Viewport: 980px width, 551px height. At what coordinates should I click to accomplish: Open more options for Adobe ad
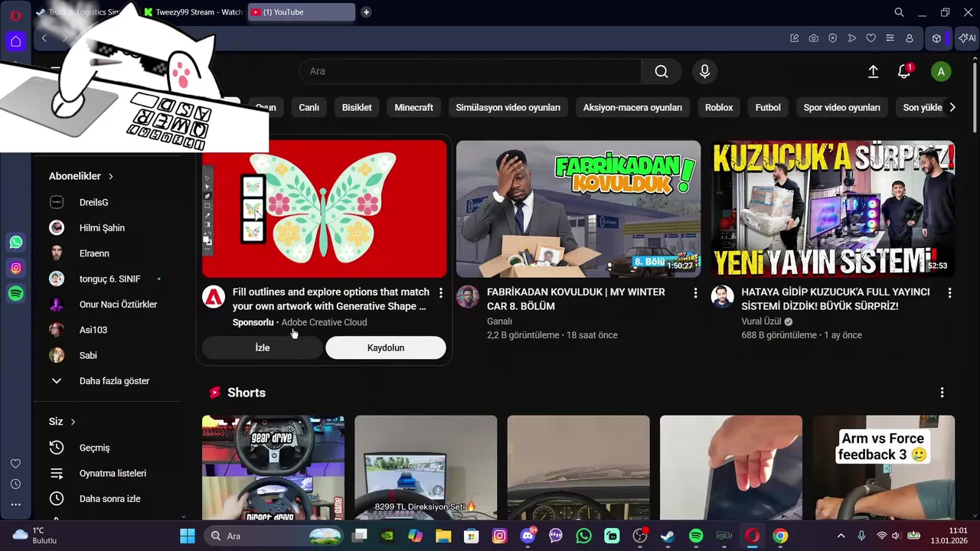pos(440,292)
